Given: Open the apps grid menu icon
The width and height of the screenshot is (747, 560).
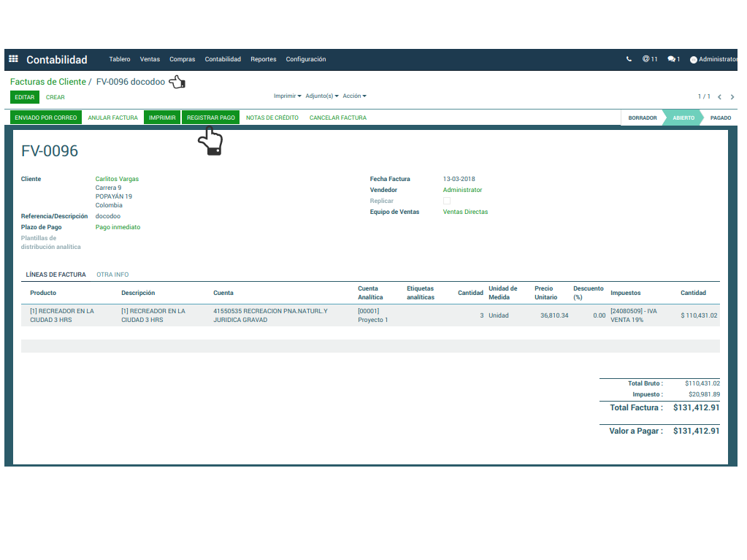Looking at the screenshot, I should 13,60.
